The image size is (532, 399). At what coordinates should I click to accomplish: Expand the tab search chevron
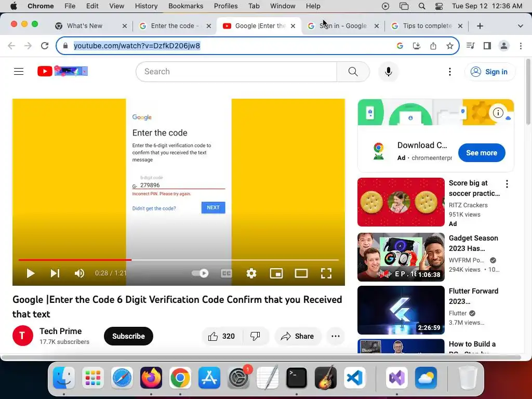pyautogui.click(x=520, y=26)
